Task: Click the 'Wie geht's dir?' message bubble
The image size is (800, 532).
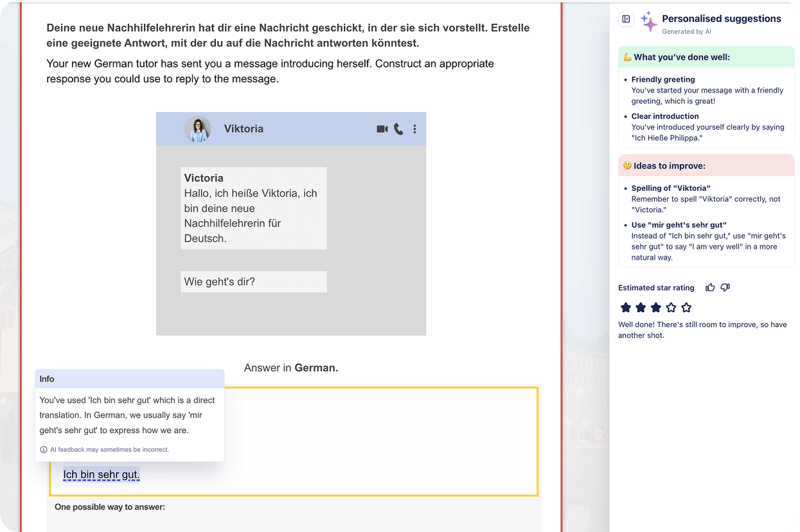Action: pyautogui.click(x=253, y=282)
